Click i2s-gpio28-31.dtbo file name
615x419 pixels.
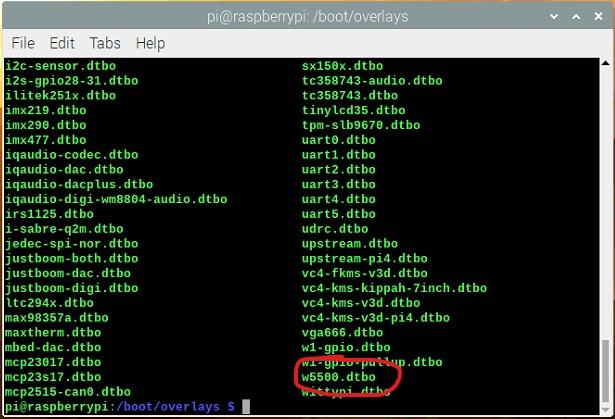(x=72, y=81)
